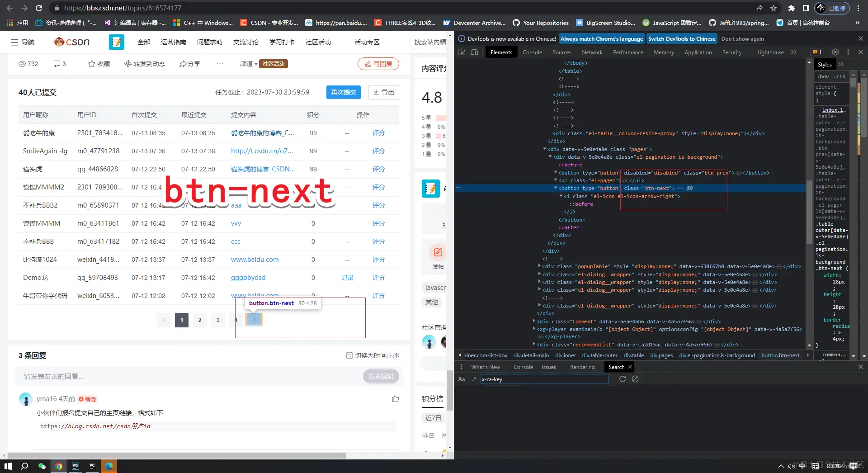Click the Switch DevTools to Chinese button

coord(681,38)
